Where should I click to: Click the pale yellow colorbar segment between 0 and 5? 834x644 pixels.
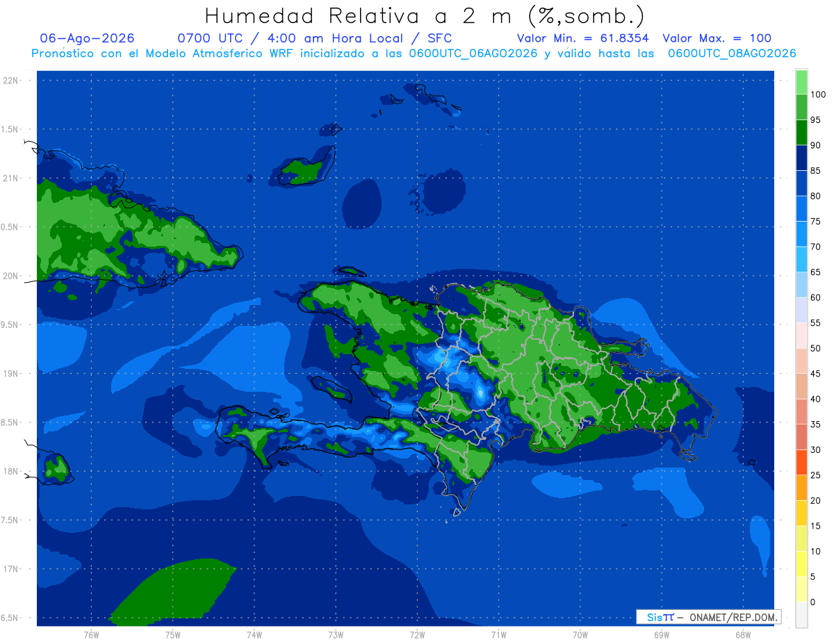[x=801, y=589]
